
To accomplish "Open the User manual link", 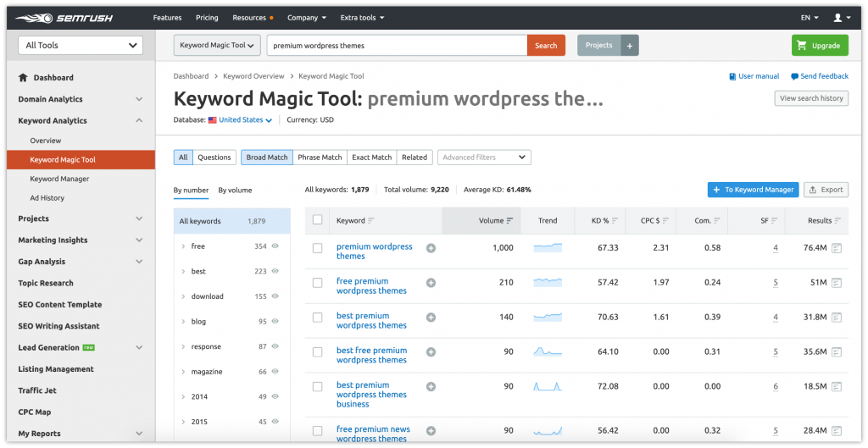I will [754, 76].
